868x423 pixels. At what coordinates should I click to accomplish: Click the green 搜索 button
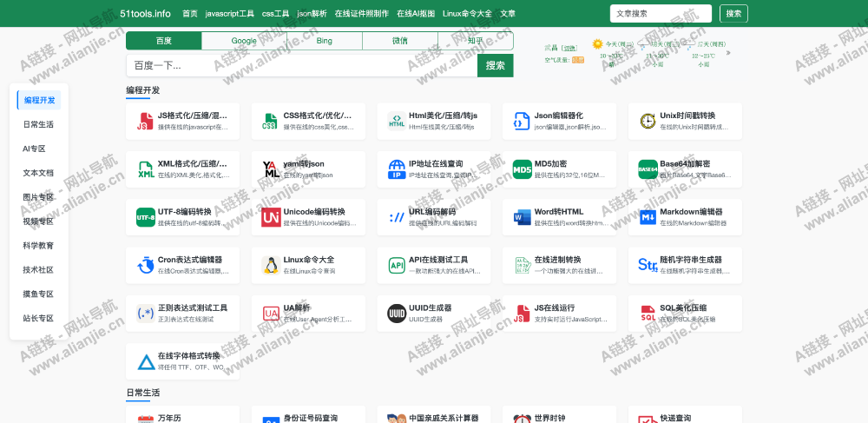pyautogui.click(x=496, y=65)
